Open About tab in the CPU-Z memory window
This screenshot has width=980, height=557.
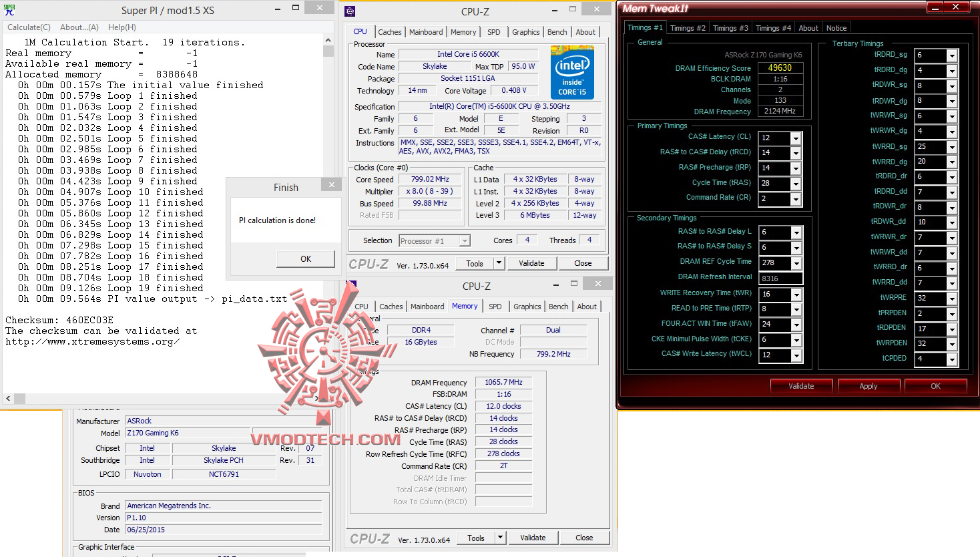(x=587, y=307)
